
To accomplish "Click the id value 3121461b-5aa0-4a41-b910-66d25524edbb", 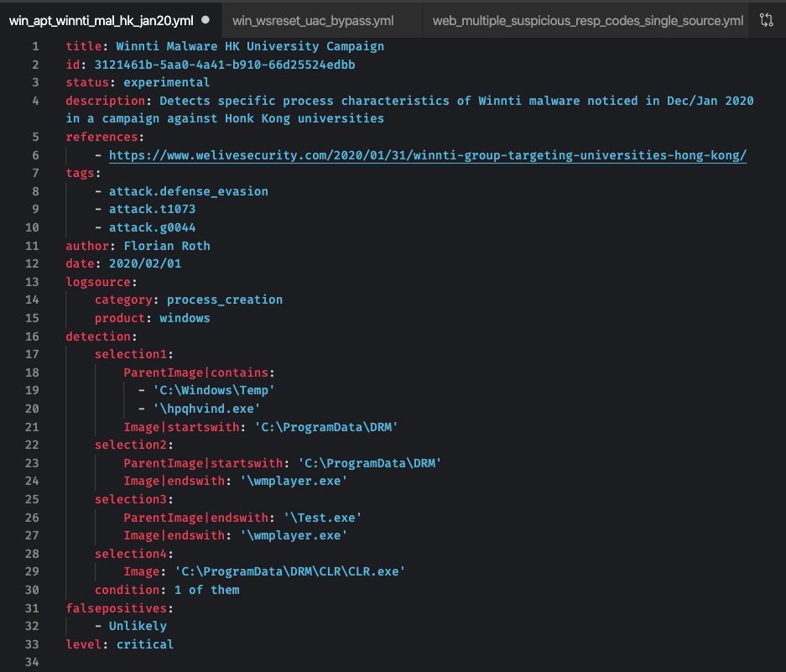I will [x=225, y=65].
